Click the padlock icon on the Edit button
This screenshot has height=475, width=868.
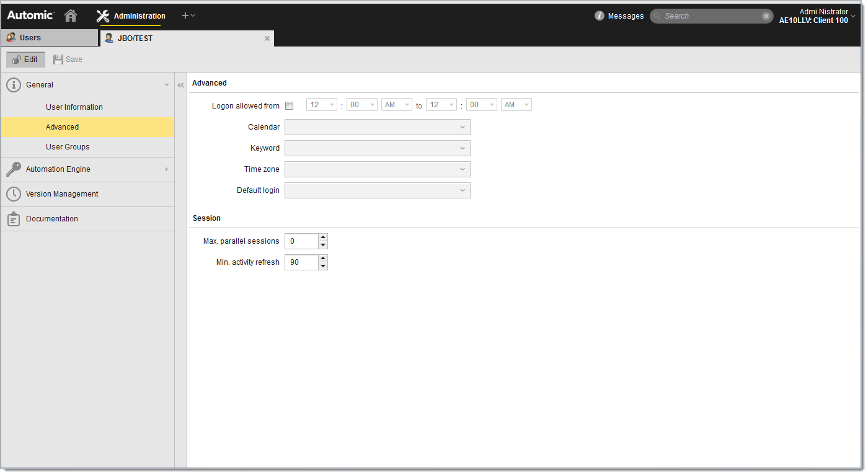(15, 59)
